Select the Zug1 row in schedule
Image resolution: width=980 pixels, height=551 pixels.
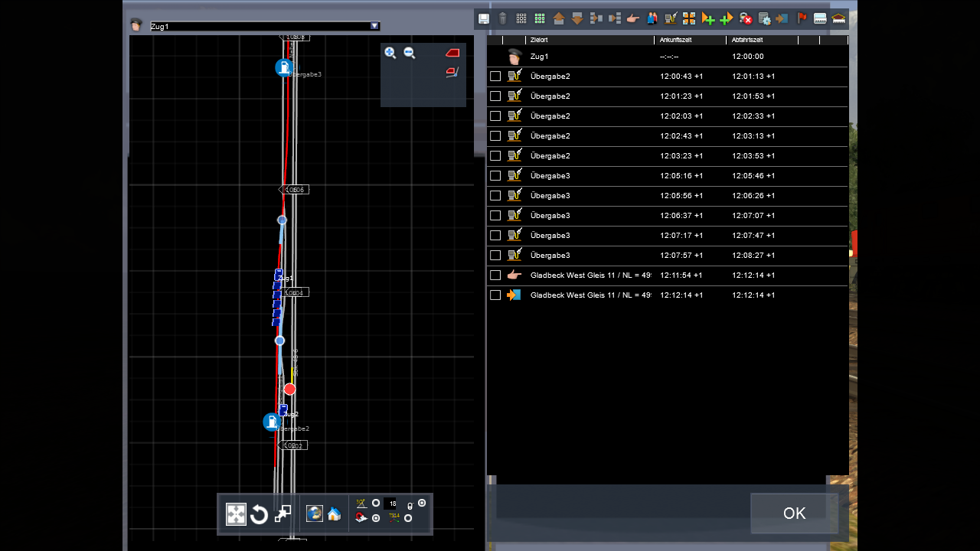click(x=539, y=57)
